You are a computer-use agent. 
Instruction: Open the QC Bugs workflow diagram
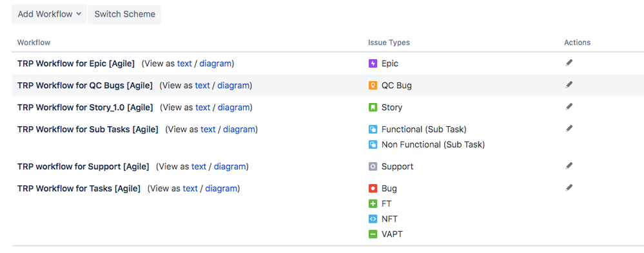pos(233,86)
